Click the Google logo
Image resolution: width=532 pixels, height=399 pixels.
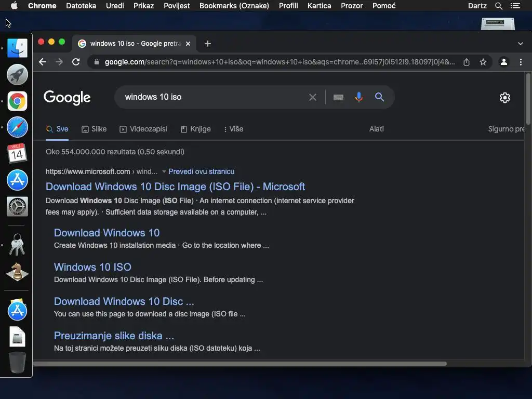[x=67, y=98]
